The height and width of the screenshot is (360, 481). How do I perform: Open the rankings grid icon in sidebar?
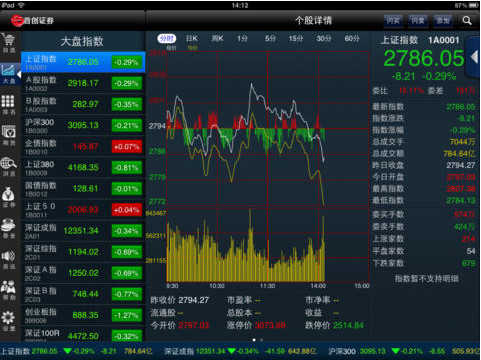pyautogui.click(x=8, y=105)
